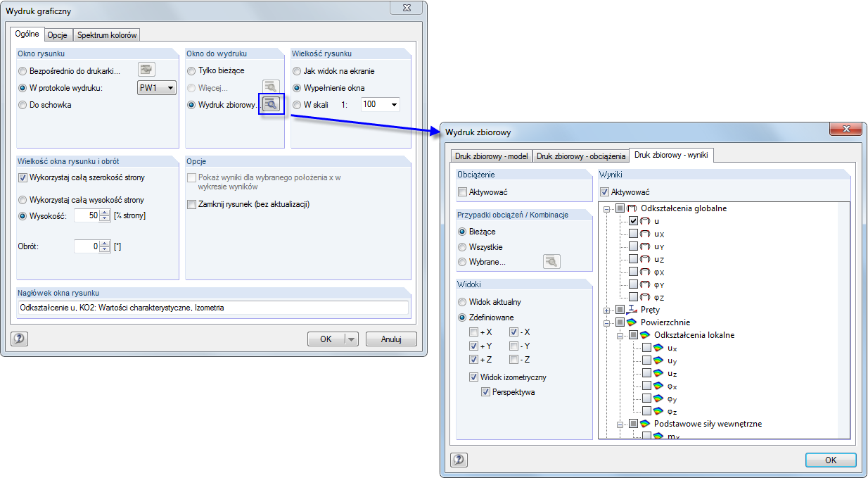
Task: Click the Obrót value spinner arrows
Action: [x=105, y=246]
